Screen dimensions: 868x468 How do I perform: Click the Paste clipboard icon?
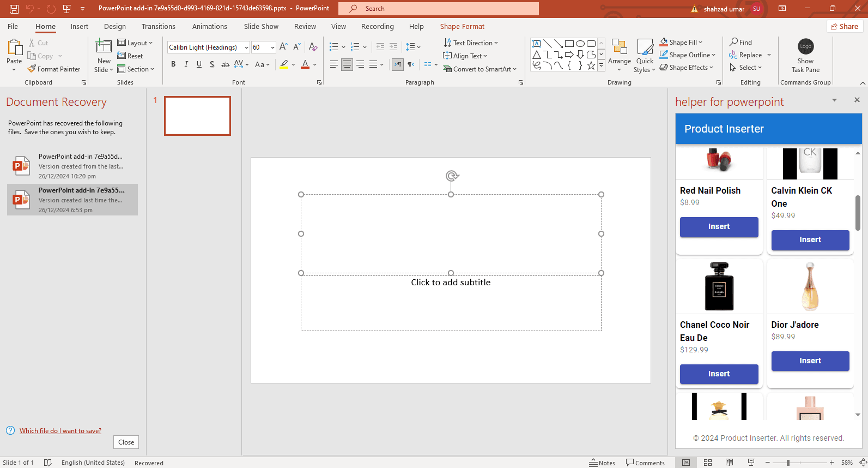click(14, 47)
